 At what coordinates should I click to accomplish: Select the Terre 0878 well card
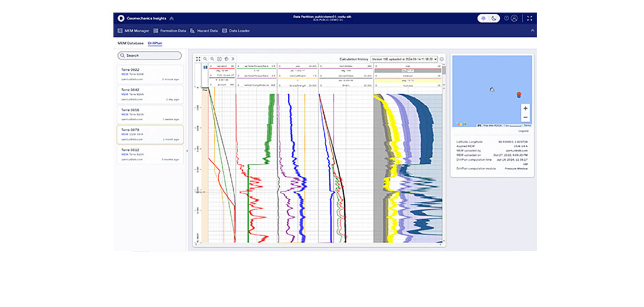pyautogui.click(x=150, y=134)
